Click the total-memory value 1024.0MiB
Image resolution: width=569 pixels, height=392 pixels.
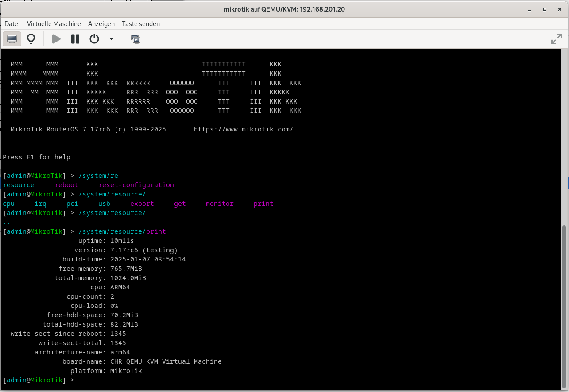pos(128,278)
